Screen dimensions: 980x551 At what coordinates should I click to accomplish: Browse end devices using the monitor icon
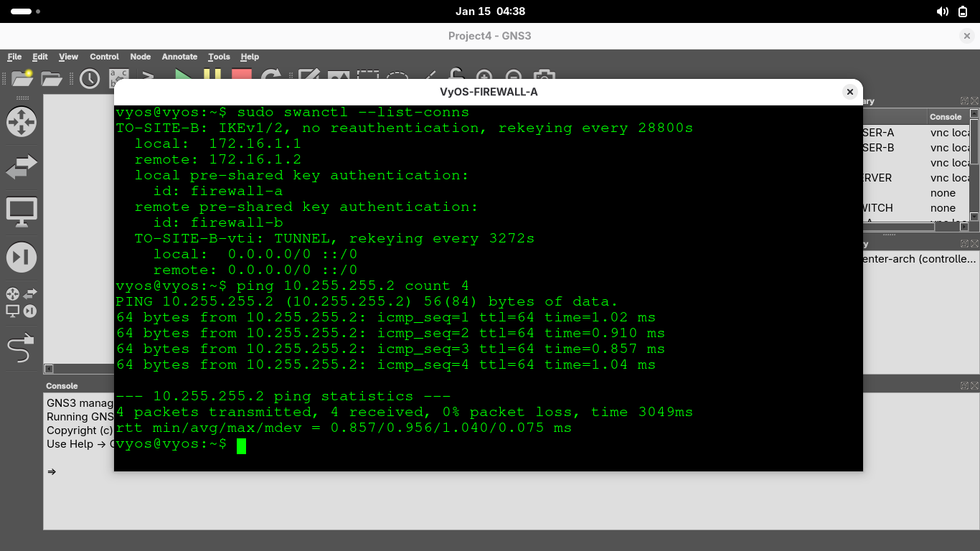[21, 212]
